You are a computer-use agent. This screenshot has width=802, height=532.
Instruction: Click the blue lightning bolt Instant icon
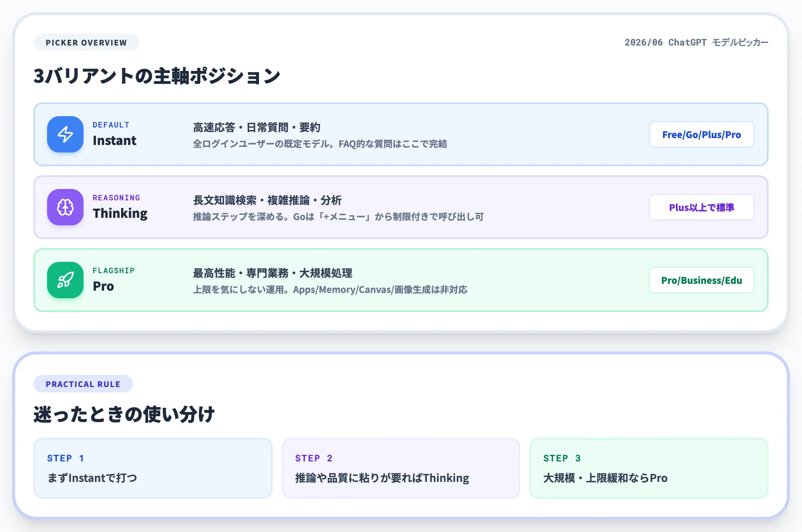tap(65, 134)
